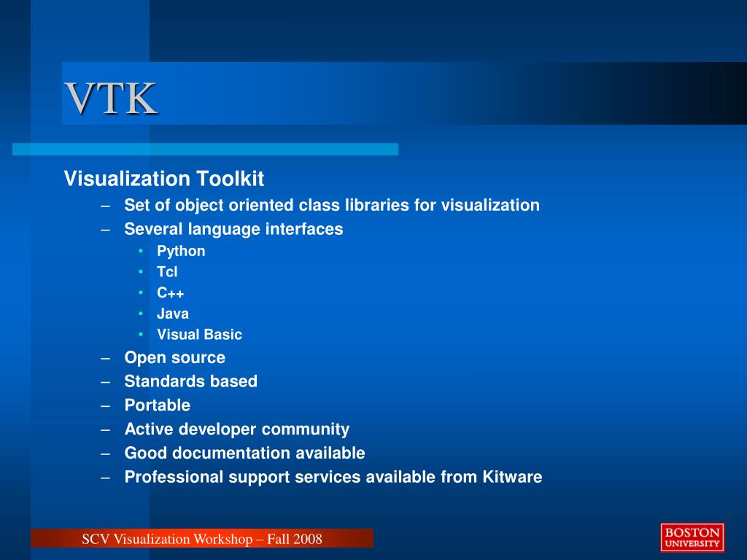The width and height of the screenshot is (747, 560).
Task: Click 'Good documentation available' bullet
Action: (245, 453)
